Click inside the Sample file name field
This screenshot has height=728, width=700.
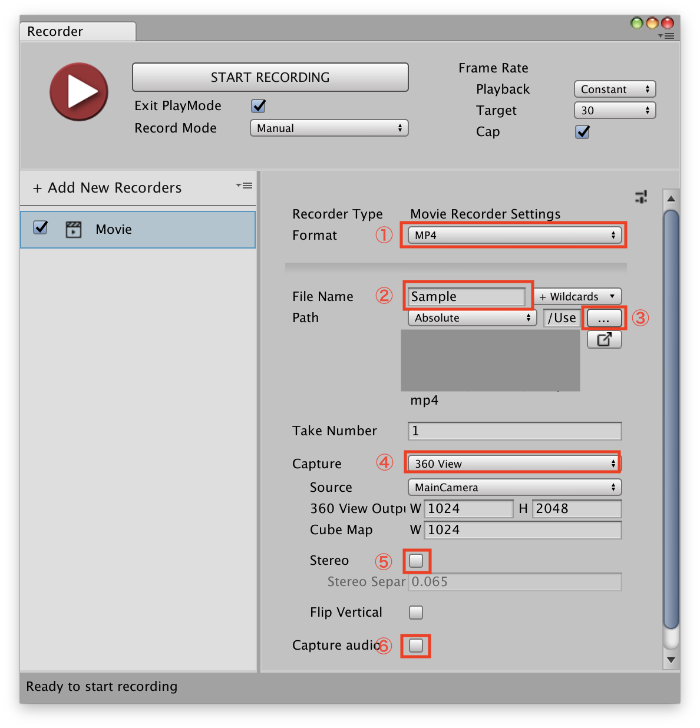tap(465, 296)
